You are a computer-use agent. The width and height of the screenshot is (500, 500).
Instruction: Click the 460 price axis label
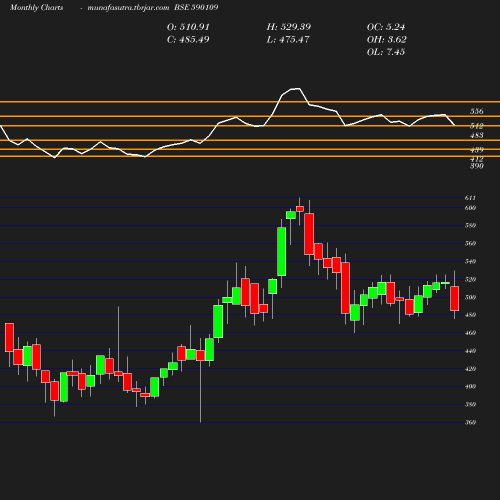click(x=470, y=333)
